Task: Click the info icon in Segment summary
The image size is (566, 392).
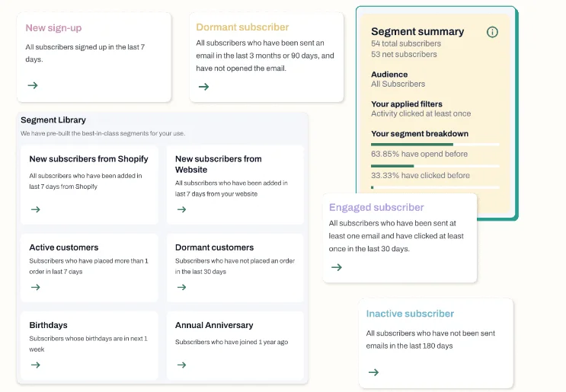Action: [x=492, y=32]
